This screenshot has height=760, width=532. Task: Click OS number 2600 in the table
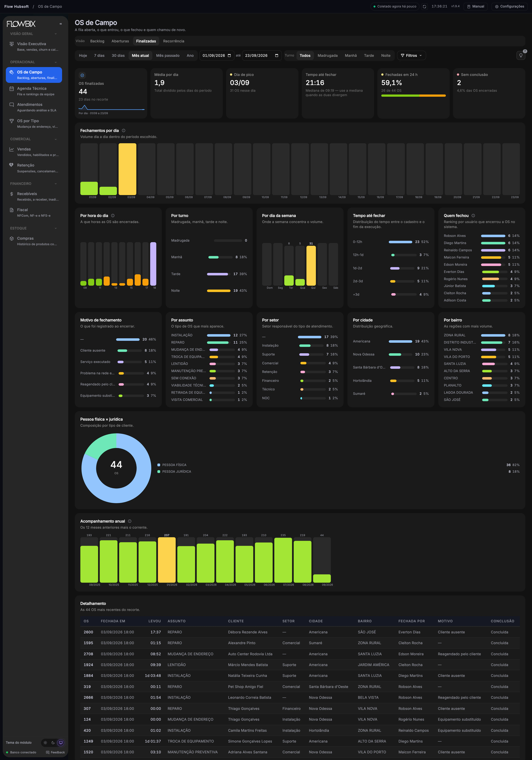[88, 632]
